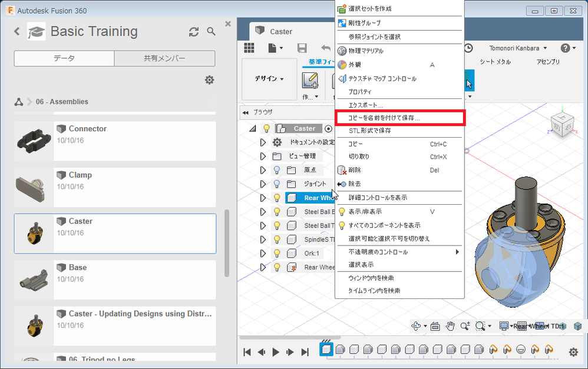This screenshot has height=369, width=588.
Task: Click the help question mark icon
Action: [565, 48]
